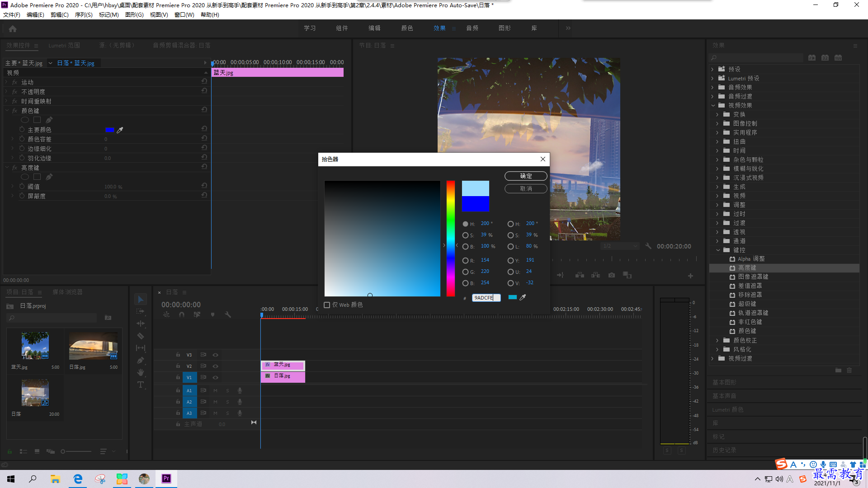
Task: Collapse the 颜色键 effect properties
Action: (7, 110)
